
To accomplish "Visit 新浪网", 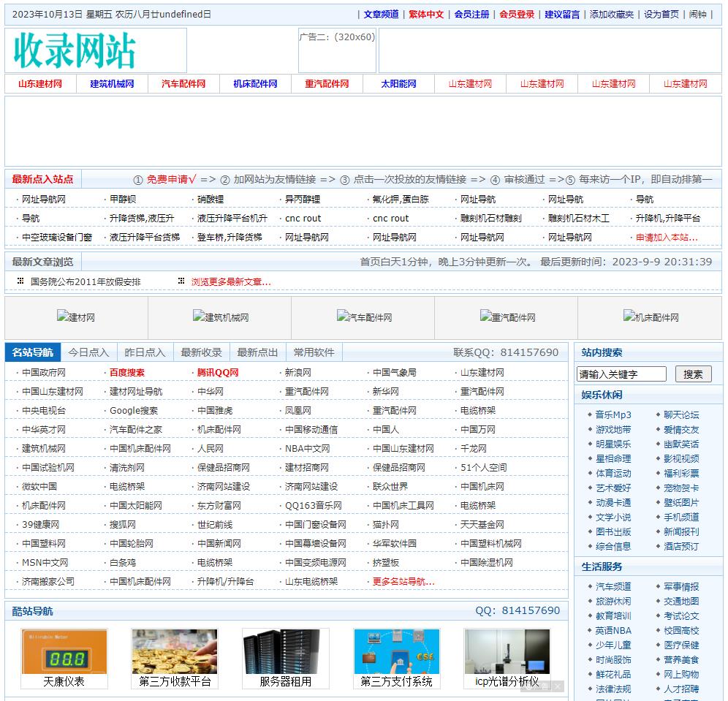I will coord(298,372).
